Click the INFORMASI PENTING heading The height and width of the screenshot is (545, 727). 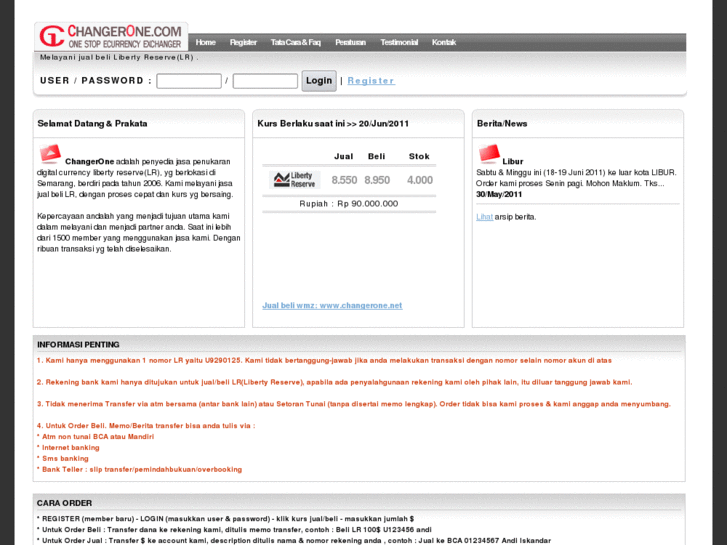pos(78,345)
